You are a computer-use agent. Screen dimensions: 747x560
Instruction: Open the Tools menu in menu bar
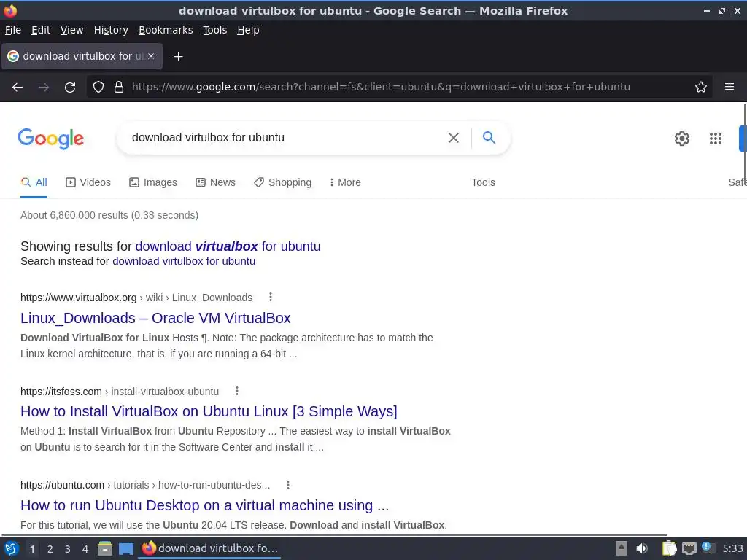pos(215,30)
